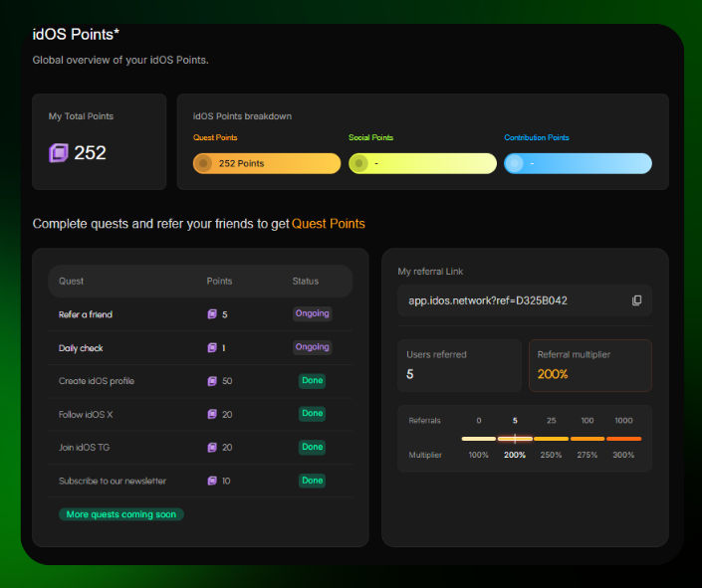Image resolution: width=702 pixels, height=588 pixels.
Task: Click the blue knob on Contribution Points bar
Action: coord(515,163)
